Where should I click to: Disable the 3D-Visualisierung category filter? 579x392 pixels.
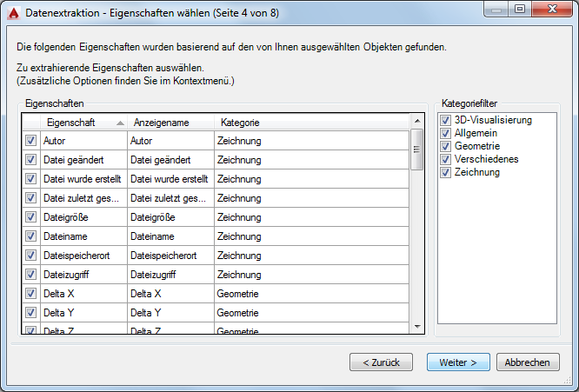coord(447,120)
